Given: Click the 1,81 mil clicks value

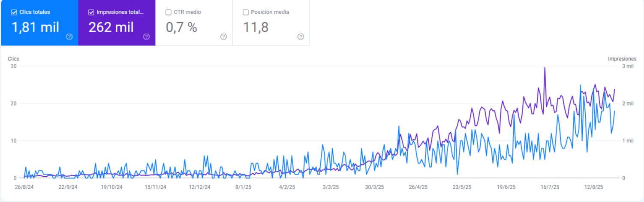Looking at the screenshot, I should coord(35,27).
